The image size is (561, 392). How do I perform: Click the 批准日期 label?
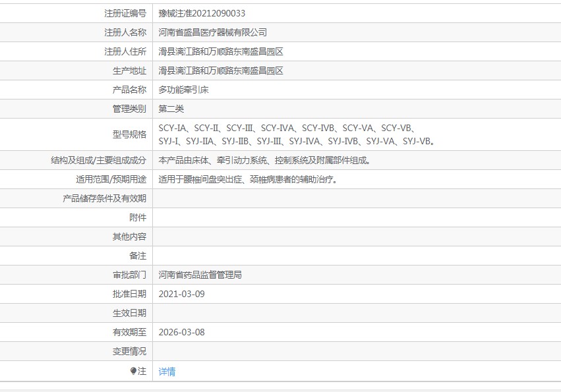click(129, 294)
